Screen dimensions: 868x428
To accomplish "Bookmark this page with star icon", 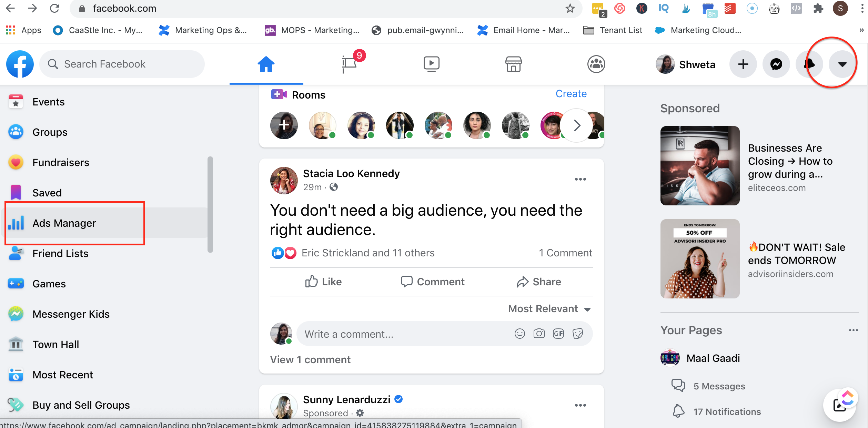I will click(570, 8).
